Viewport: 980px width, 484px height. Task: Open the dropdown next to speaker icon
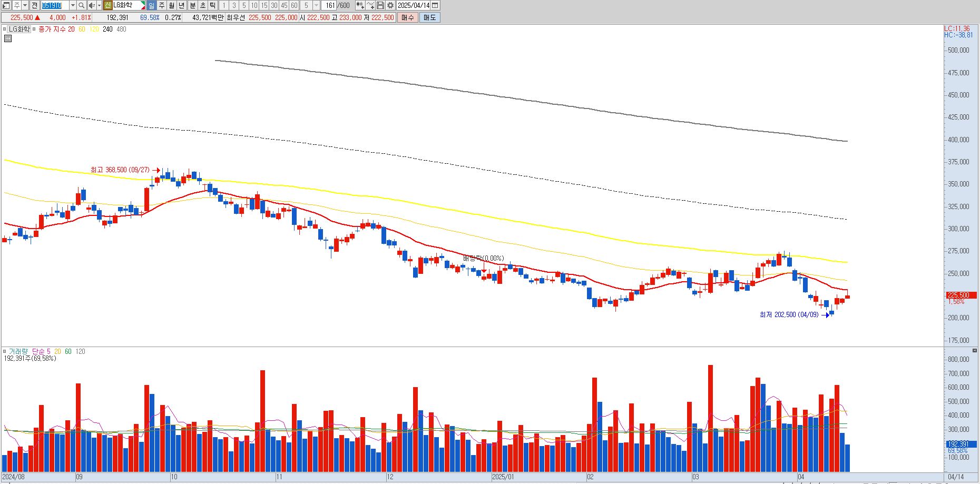click(x=99, y=5)
